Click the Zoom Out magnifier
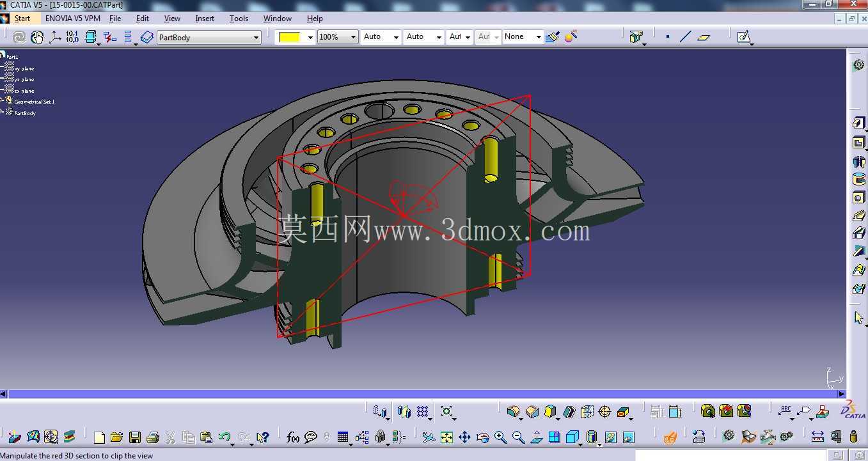Screen dimensions: 868x461 tap(518, 437)
